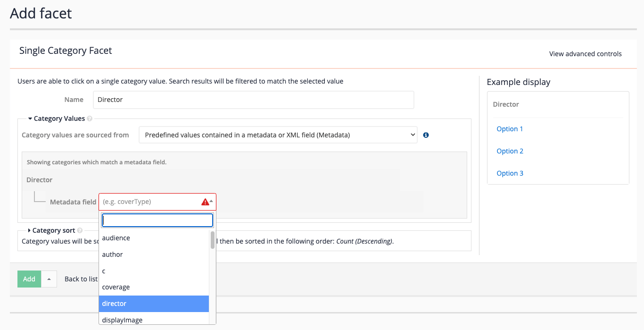The image size is (644, 330).
Task: Click the red warning icon in Metadata field
Action: click(205, 202)
